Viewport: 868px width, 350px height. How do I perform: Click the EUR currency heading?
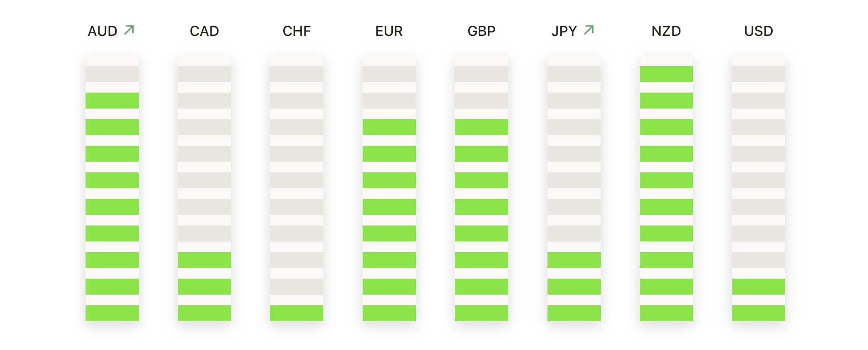click(389, 31)
